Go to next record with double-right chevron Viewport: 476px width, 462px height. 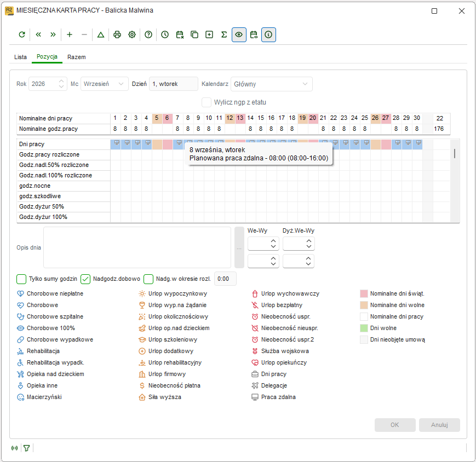point(53,34)
